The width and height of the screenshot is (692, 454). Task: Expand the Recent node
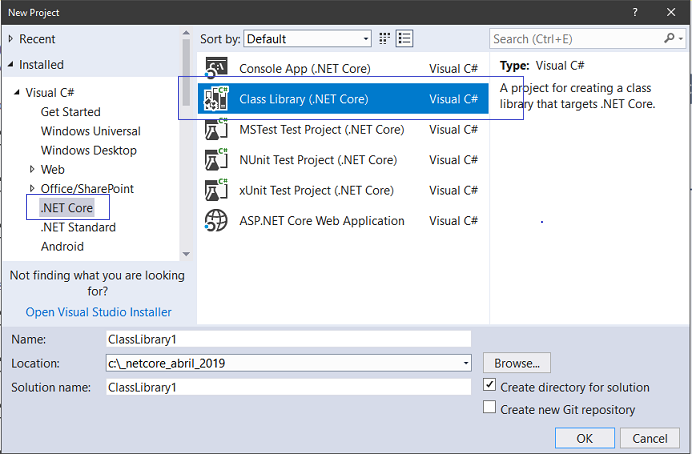(11, 39)
